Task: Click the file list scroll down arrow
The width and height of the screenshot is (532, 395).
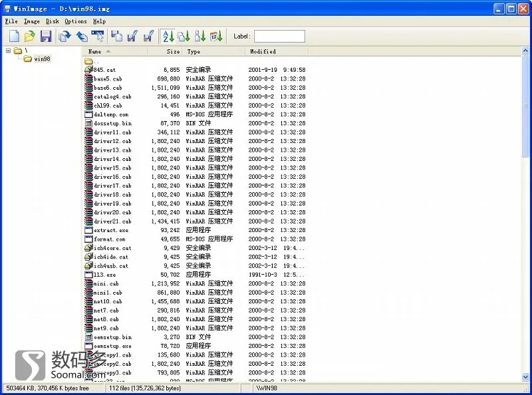Action: tap(525, 376)
